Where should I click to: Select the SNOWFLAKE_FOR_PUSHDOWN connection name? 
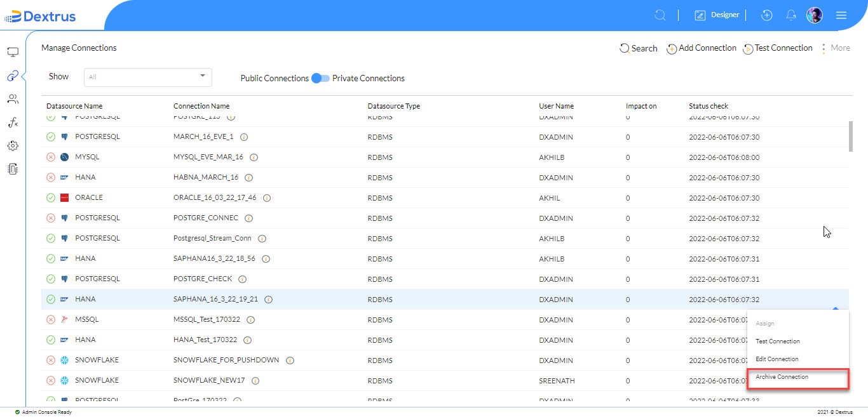(x=226, y=361)
